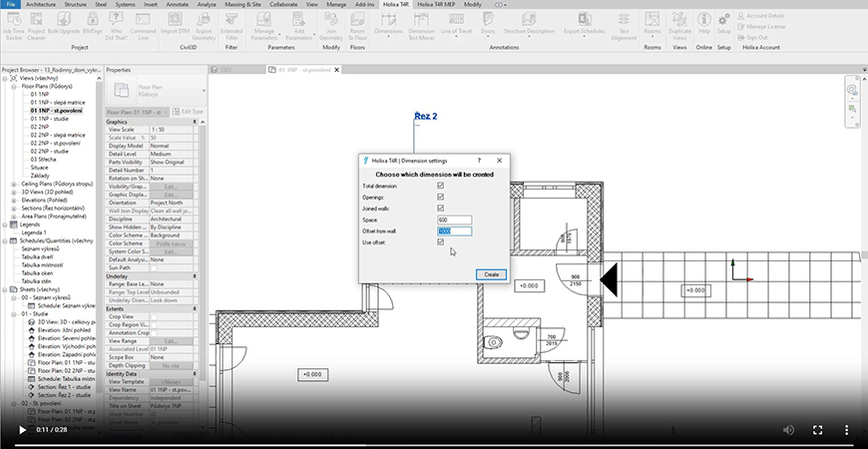Image resolution: width=868 pixels, height=449 pixels.
Task: Open Bulk Upgrade tool
Action: pos(64,26)
